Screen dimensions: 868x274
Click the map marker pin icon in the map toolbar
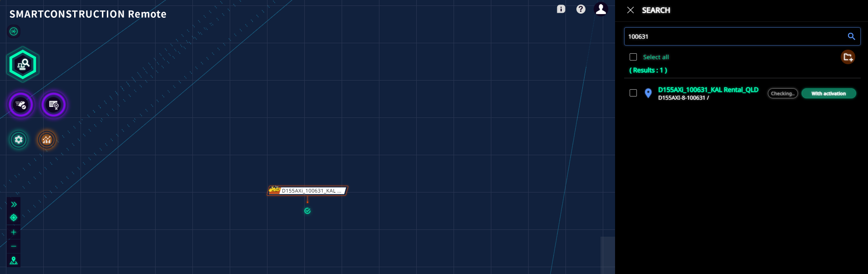(14, 260)
